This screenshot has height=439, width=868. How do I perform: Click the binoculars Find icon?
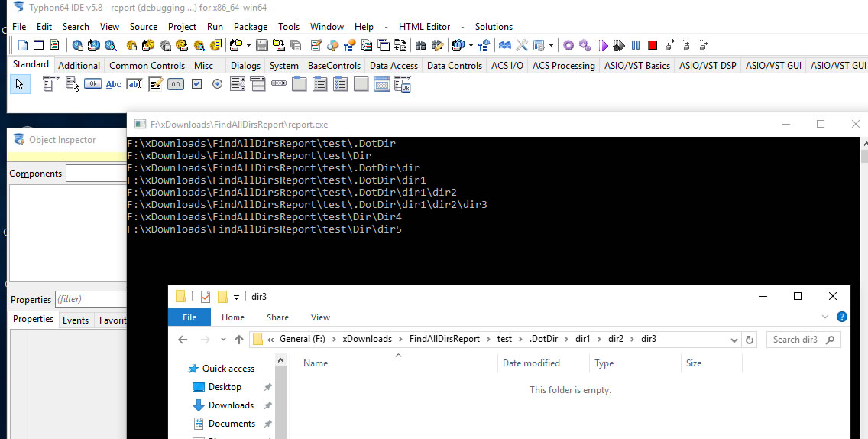tap(420, 45)
